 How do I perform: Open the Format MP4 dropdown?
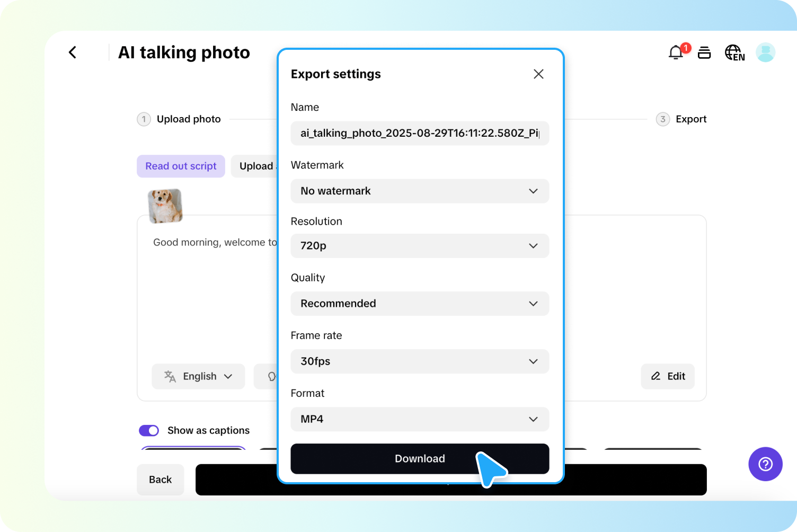420,419
